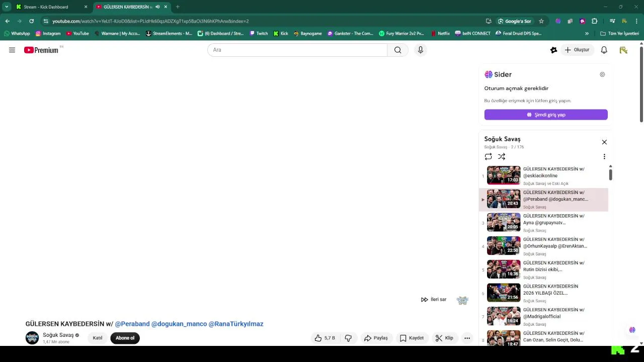Click Paylaş share button

click(x=376, y=338)
